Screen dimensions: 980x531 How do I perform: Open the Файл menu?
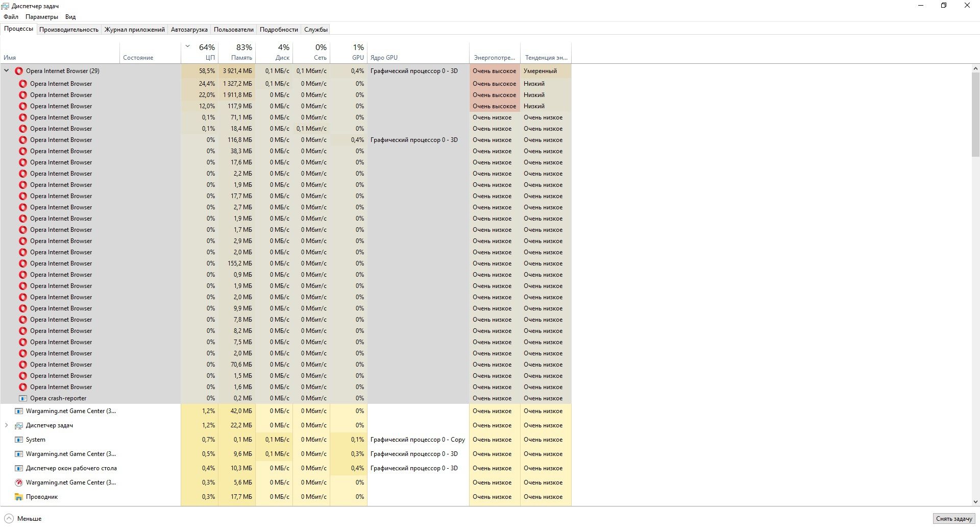(11, 17)
